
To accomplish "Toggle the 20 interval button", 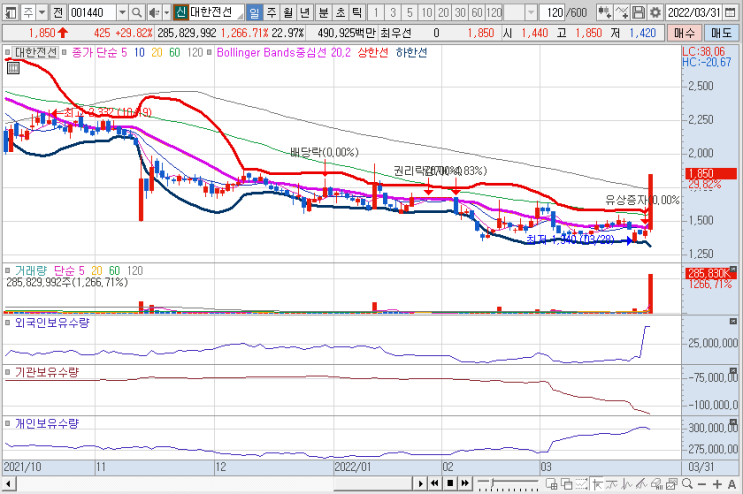I will point(444,12).
